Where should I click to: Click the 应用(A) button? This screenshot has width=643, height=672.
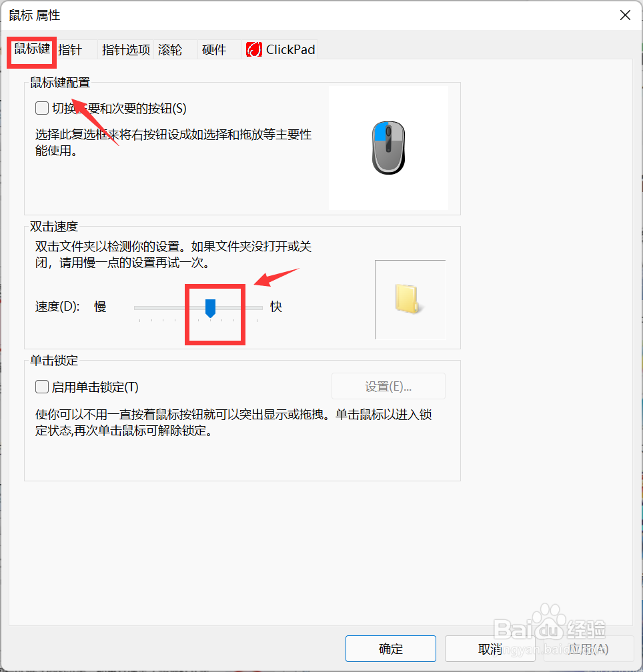(589, 649)
